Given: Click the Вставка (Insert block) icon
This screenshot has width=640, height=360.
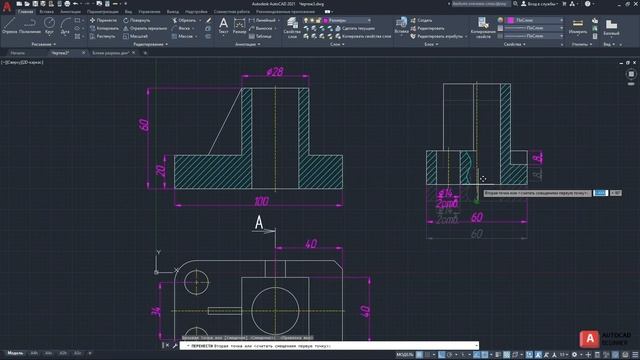Looking at the screenshot, I should [x=401, y=25].
